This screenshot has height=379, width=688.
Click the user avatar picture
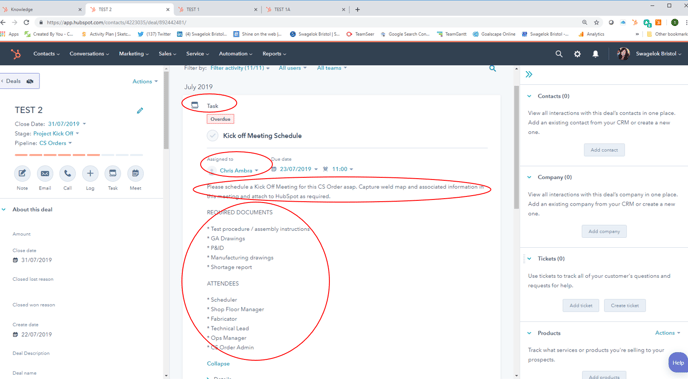pos(623,54)
